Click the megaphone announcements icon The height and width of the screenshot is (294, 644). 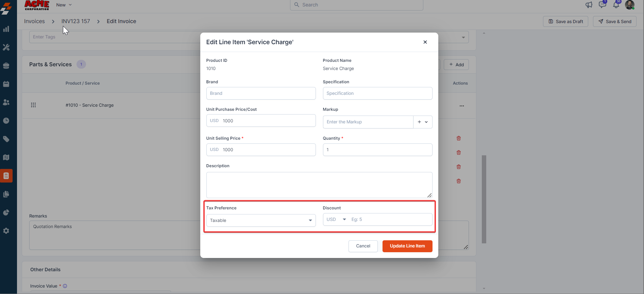pyautogui.click(x=589, y=5)
